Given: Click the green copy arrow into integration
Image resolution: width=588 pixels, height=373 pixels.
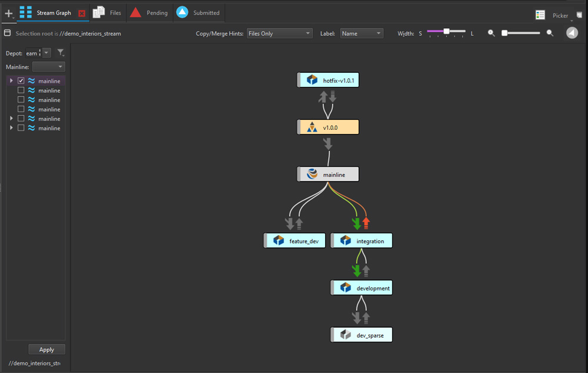Looking at the screenshot, I should pos(357,223).
